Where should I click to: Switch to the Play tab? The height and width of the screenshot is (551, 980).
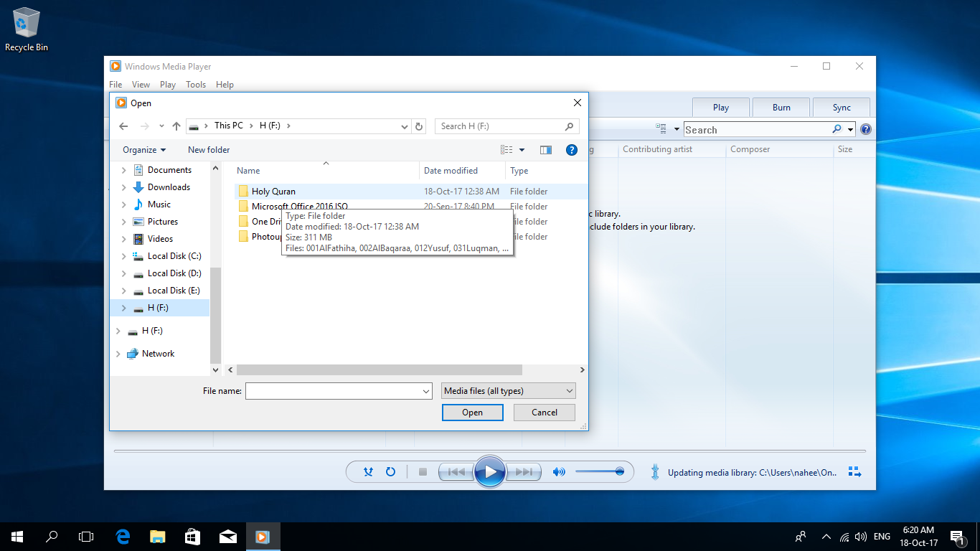[x=721, y=108]
